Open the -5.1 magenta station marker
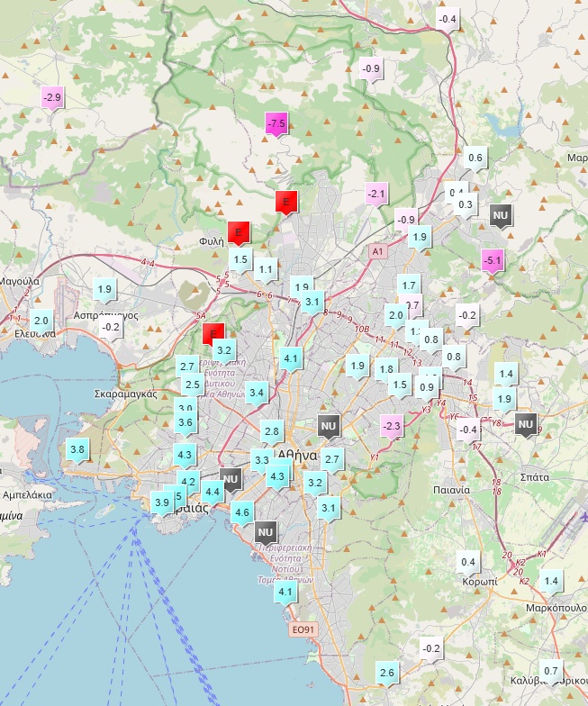The width and height of the screenshot is (588, 706). (x=492, y=261)
